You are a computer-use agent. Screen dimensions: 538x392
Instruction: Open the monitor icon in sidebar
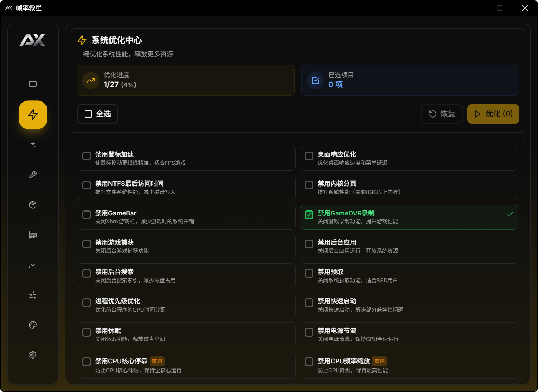pyautogui.click(x=33, y=85)
